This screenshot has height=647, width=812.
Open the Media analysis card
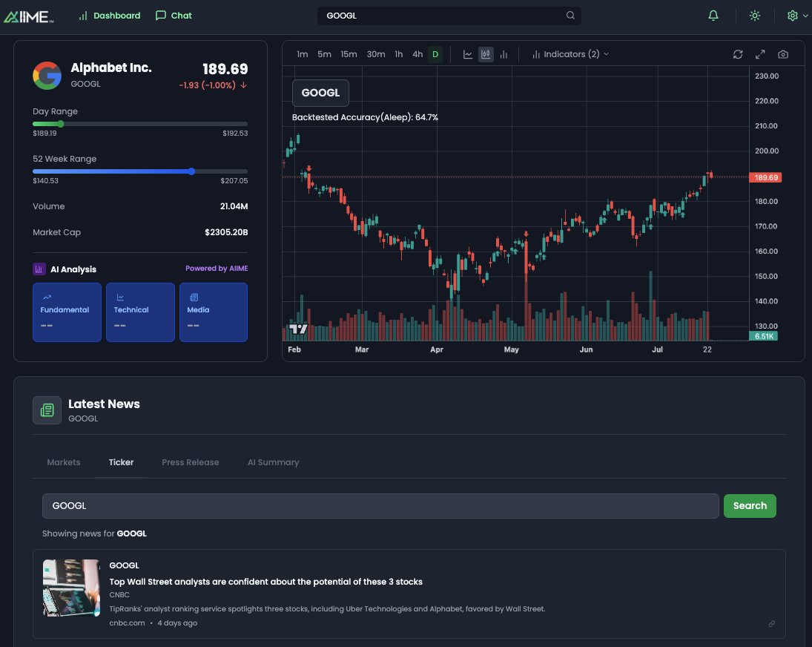[x=214, y=312]
